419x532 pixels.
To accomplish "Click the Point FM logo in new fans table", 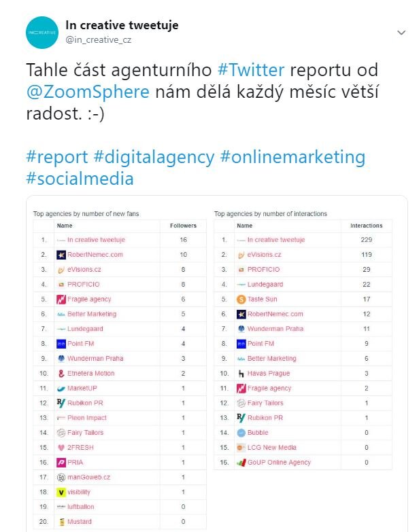I will (61, 344).
